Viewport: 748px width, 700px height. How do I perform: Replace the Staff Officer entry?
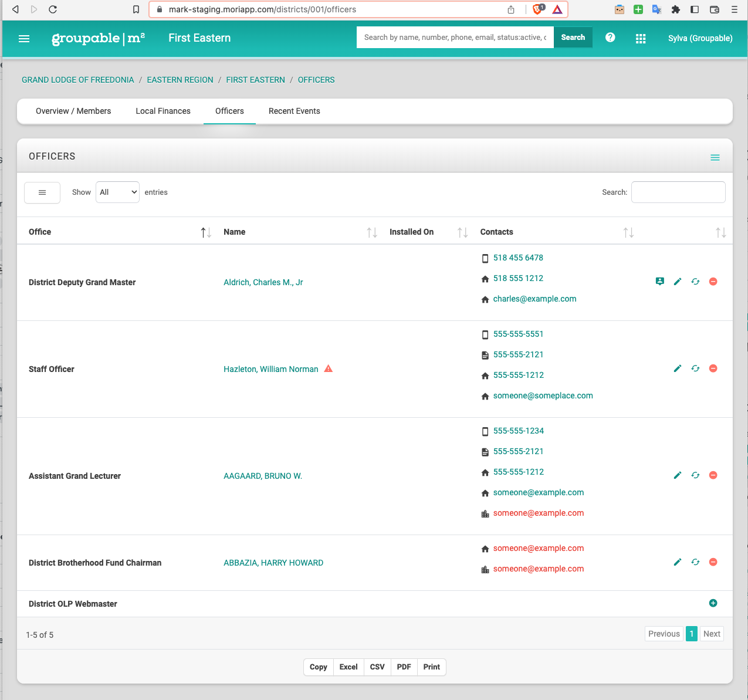(695, 368)
